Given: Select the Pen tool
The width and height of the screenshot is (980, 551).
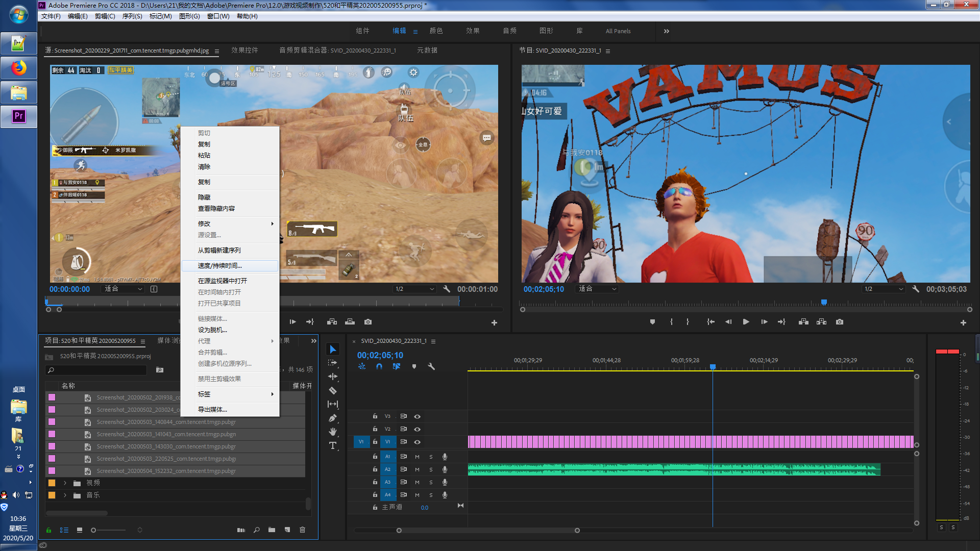Looking at the screenshot, I should pos(333,418).
